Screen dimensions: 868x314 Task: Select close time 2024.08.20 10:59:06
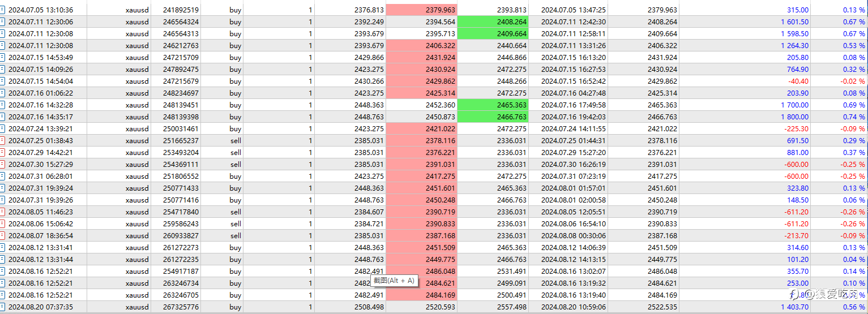(x=574, y=307)
